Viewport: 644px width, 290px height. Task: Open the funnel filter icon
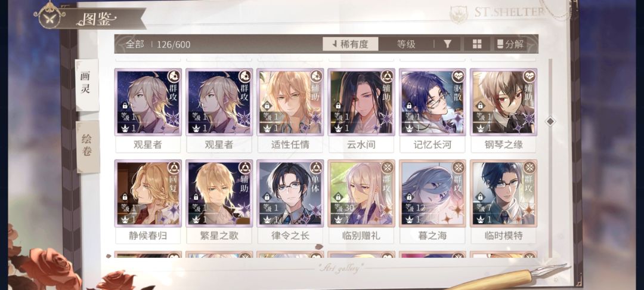(448, 44)
